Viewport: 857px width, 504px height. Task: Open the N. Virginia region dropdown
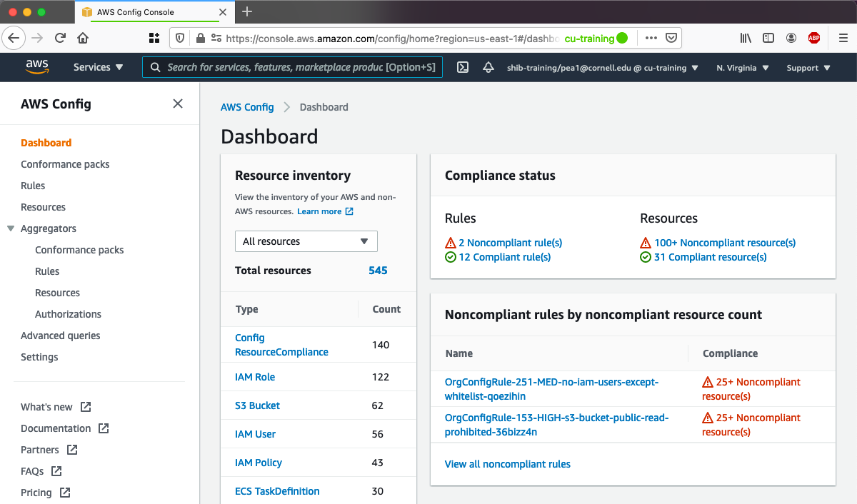click(743, 68)
